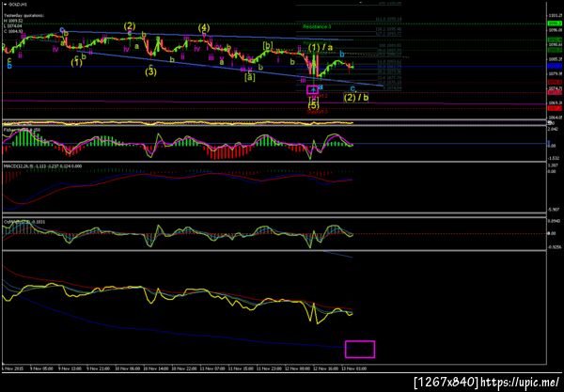Click the cyan "c" label above "(2) / b"
564x392 pixels.
352,88
